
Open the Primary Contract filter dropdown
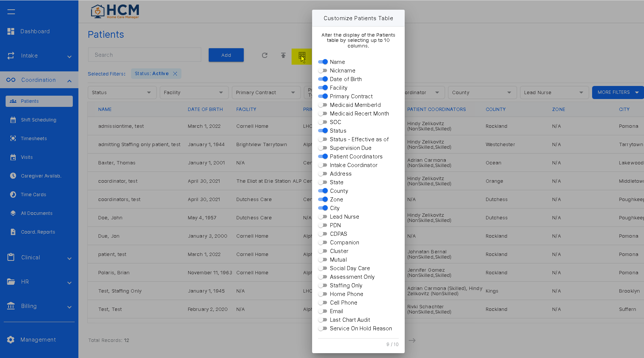(265, 93)
